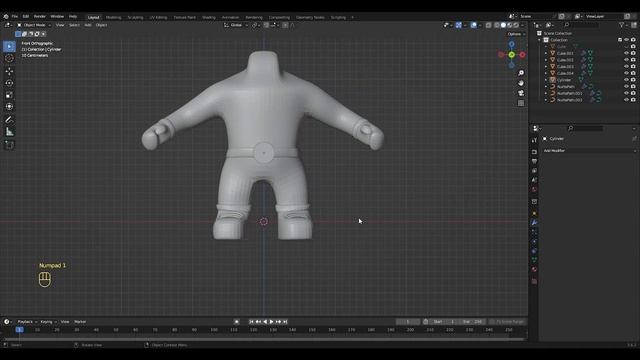
Task: Open the Modifier properties wrench tab
Action: click(x=534, y=222)
